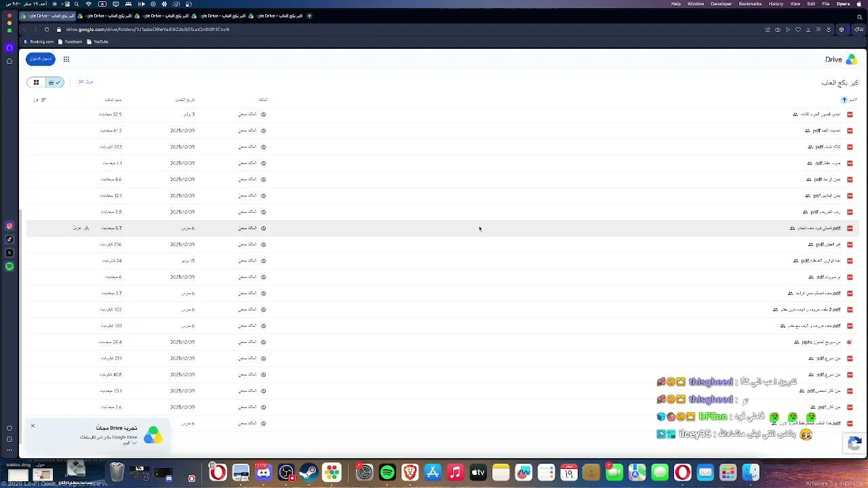Open App Store from the Dock
The height and width of the screenshot is (488, 868).
(x=433, y=472)
